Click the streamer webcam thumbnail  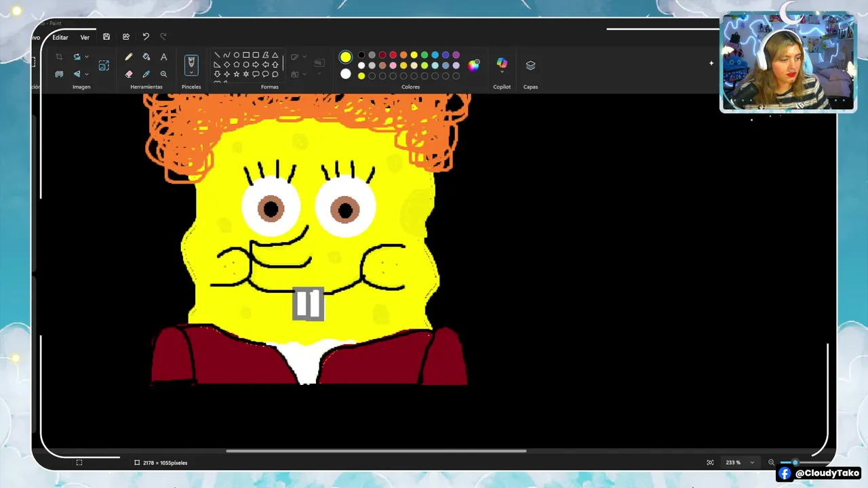[788, 62]
